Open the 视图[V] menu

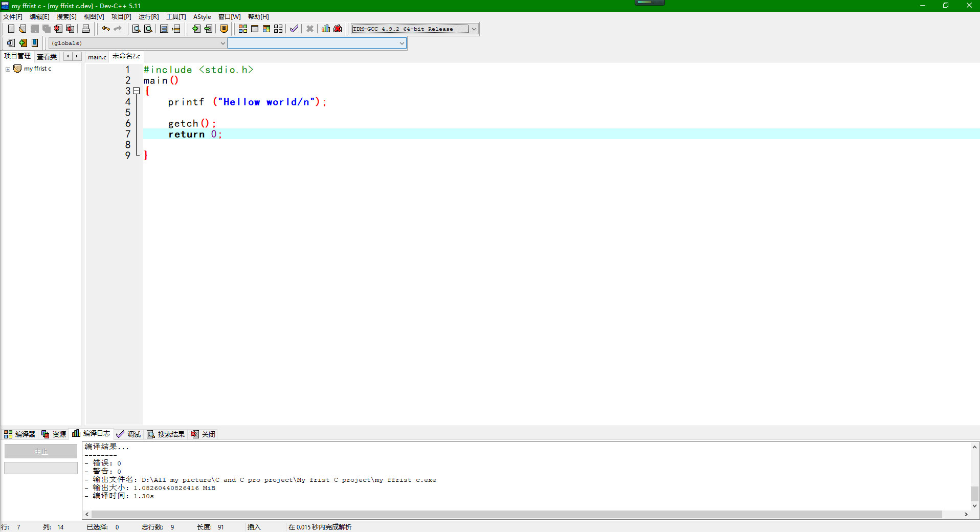click(94, 17)
